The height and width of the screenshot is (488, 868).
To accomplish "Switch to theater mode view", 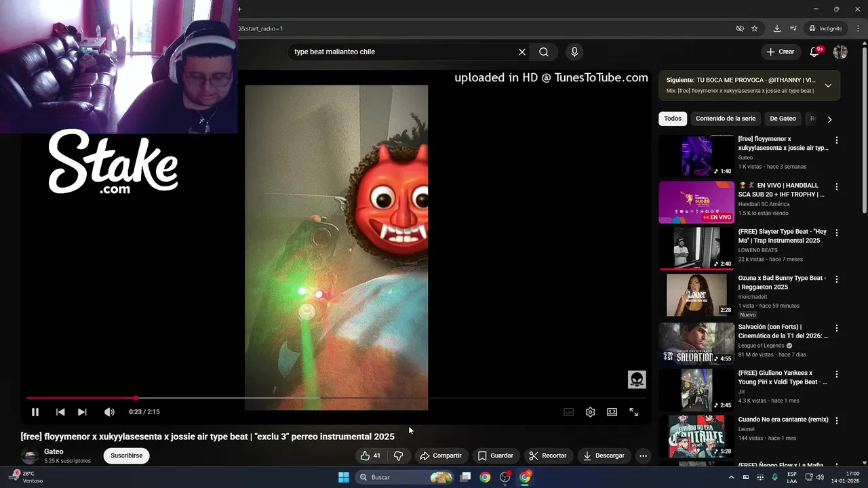I will 612,412.
